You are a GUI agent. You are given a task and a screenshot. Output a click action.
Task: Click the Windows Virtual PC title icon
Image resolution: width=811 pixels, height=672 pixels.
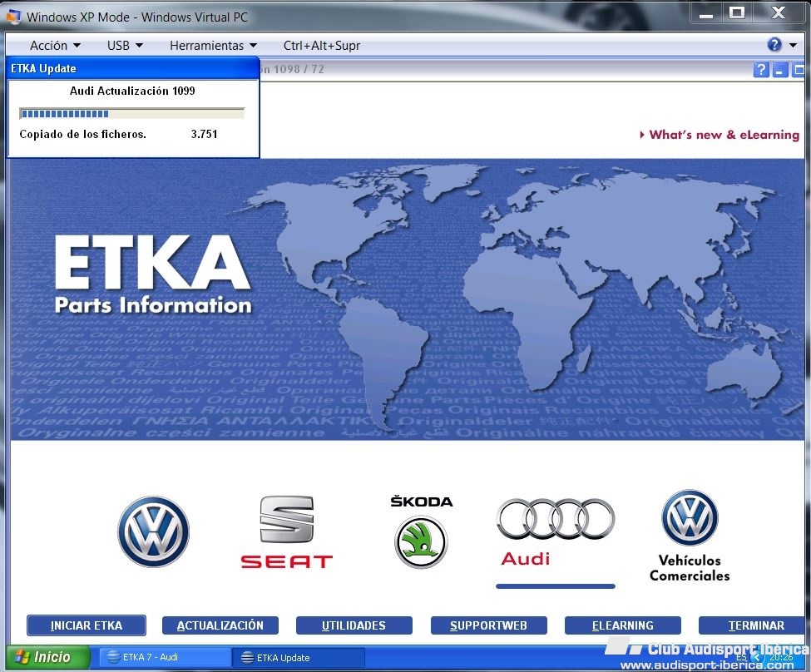coord(13,17)
